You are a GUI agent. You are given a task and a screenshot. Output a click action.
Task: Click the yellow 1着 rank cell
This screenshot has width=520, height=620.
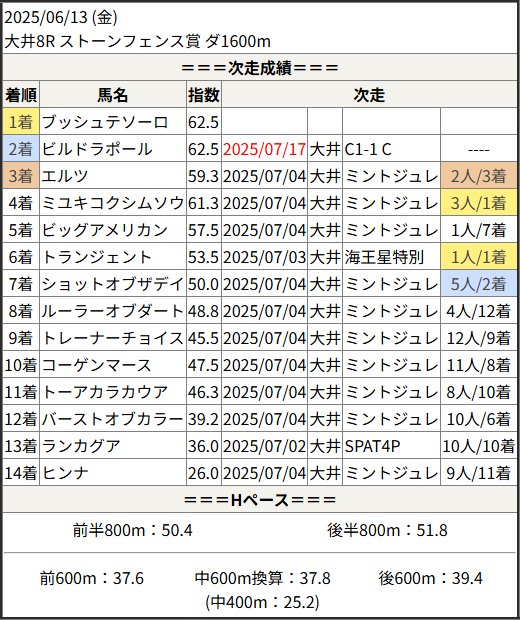(21, 122)
